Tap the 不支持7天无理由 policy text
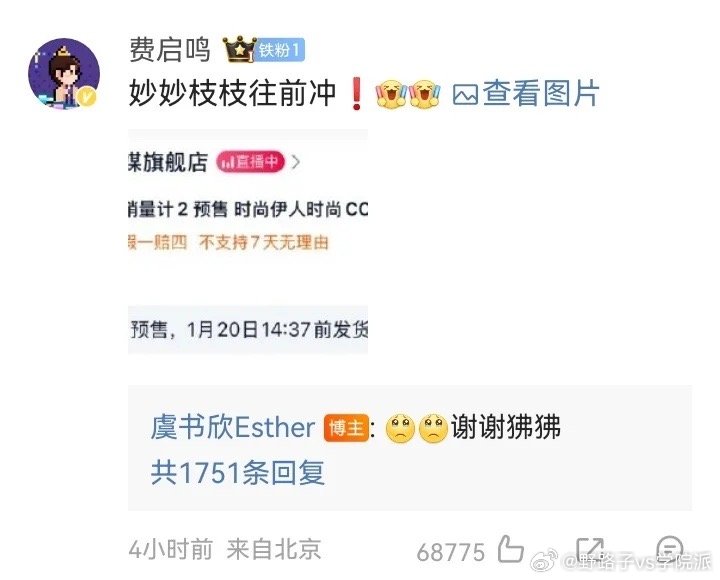 click(x=264, y=242)
